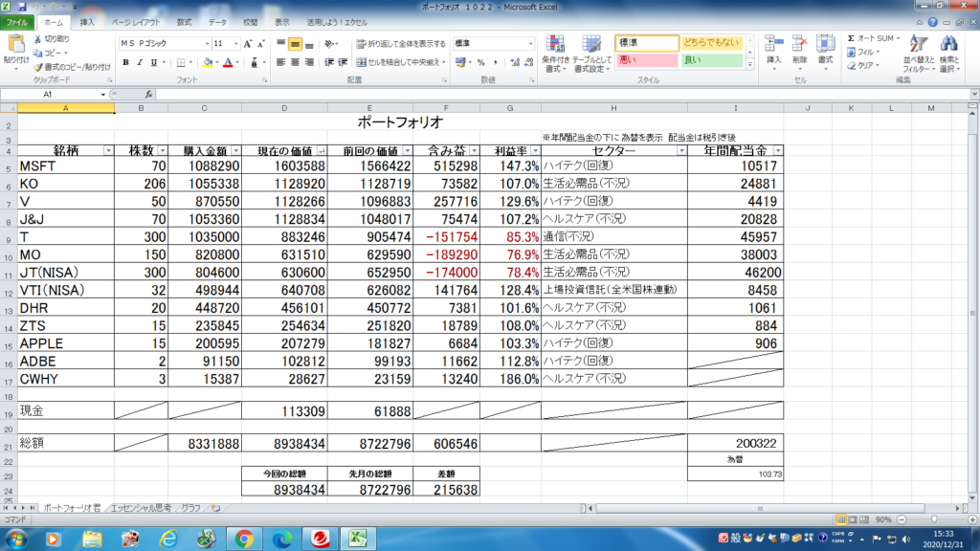
Task: Apply the 良い (Good) green cell style
Action: point(712,60)
